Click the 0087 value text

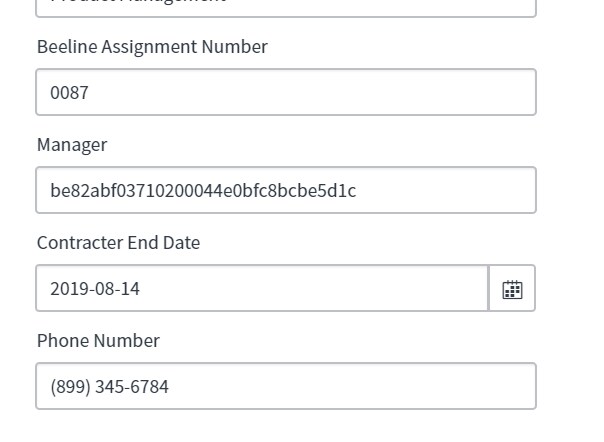click(70, 93)
